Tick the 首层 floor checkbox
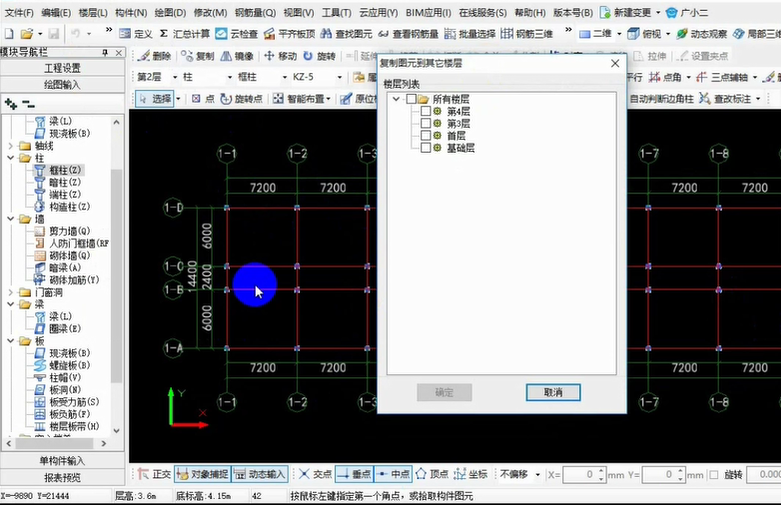This screenshot has height=505, width=781. (426, 136)
